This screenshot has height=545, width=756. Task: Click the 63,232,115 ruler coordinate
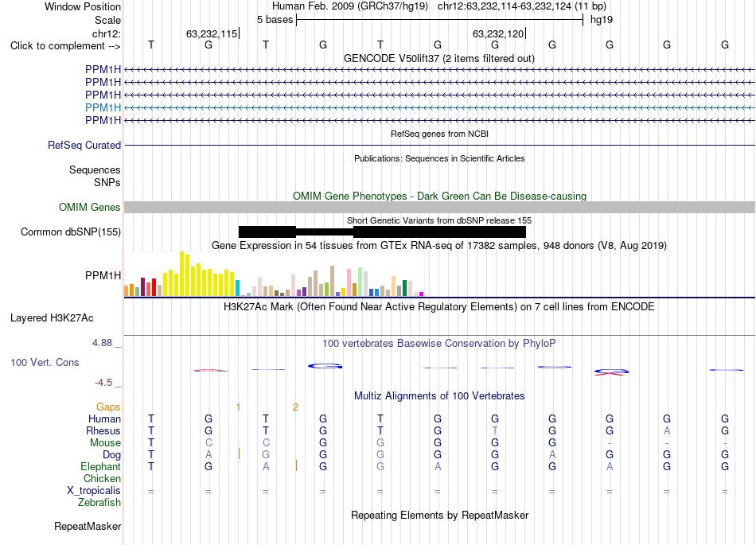212,33
